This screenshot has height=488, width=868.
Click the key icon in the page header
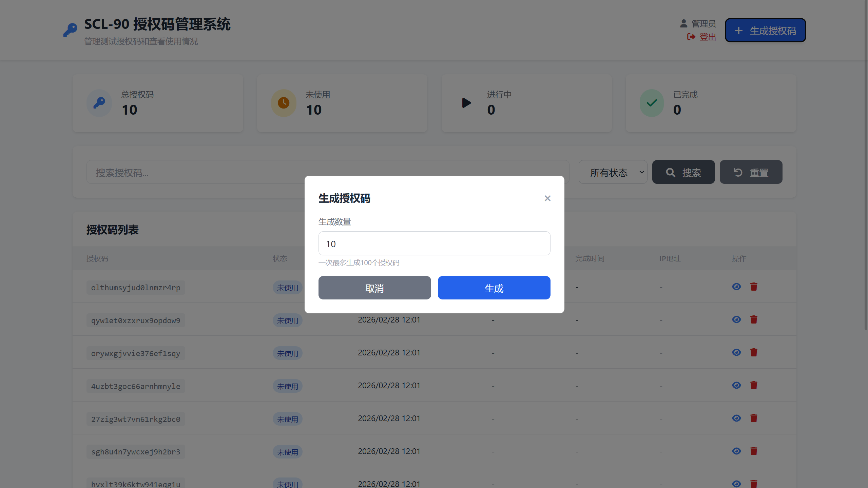point(70,30)
